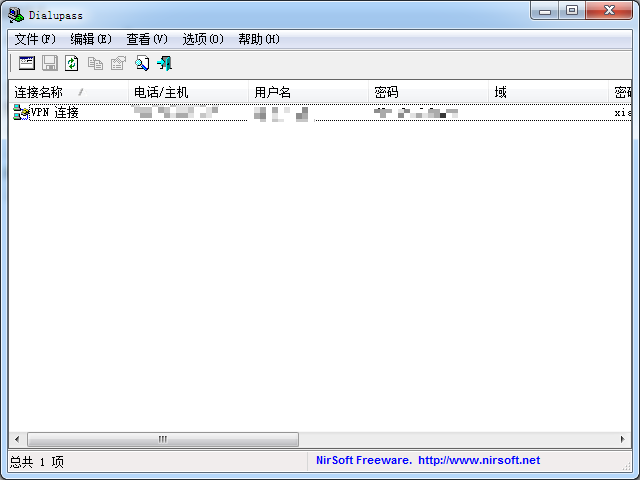Click the blurred host cell of VPN row
The height and width of the screenshot is (480, 640).
176,112
